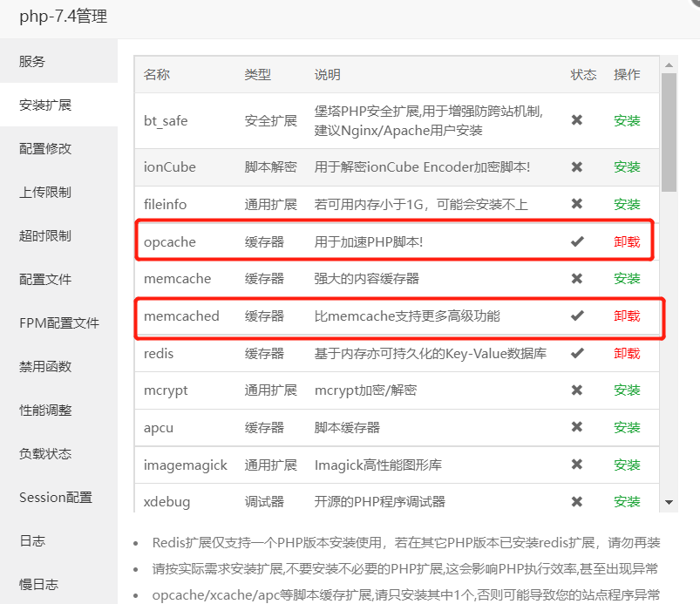The image size is (700, 604).
Task: Click the X status icon for bt_safe
Action: pyautogui.click(x=577, y=120)
